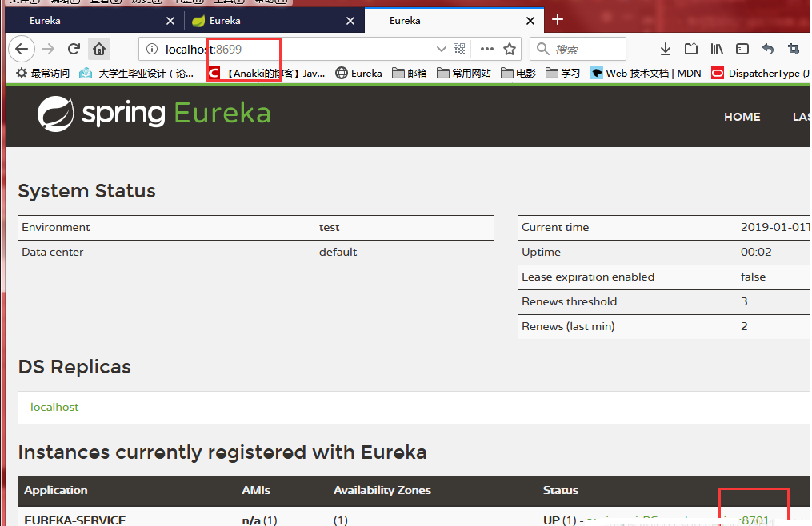The image size is (812, 526).
Task: Switch to the Eureka tab with leaf icon
Action: click(274, 21)
